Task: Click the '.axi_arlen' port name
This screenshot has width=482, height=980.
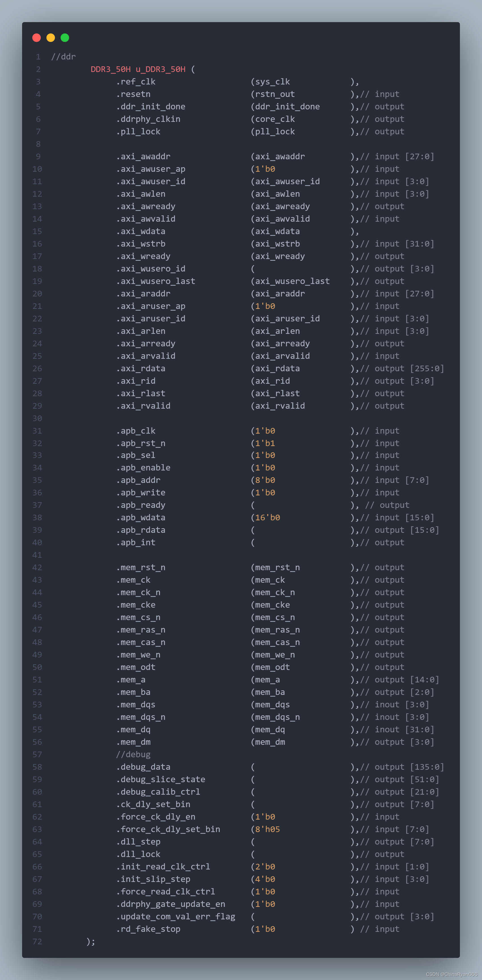Action: 141,331
